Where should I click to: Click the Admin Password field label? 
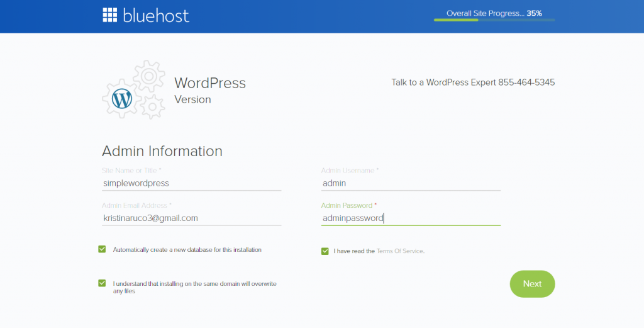point(348,205)
